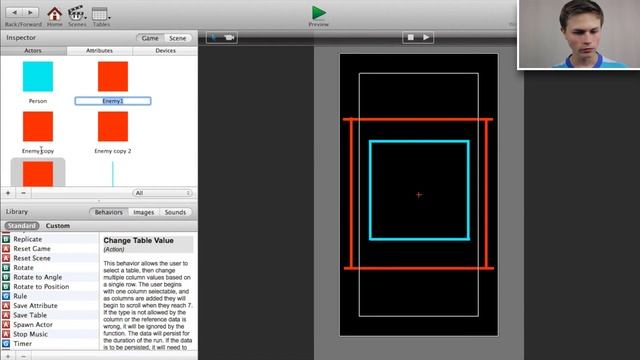This screenshot has height=360, width=640.
Task: Click the Timer G icon
Action: [x=6, y=344]
